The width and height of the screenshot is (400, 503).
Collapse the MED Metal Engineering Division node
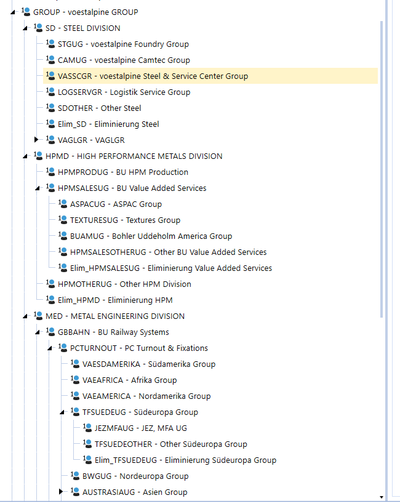(25, 316)
